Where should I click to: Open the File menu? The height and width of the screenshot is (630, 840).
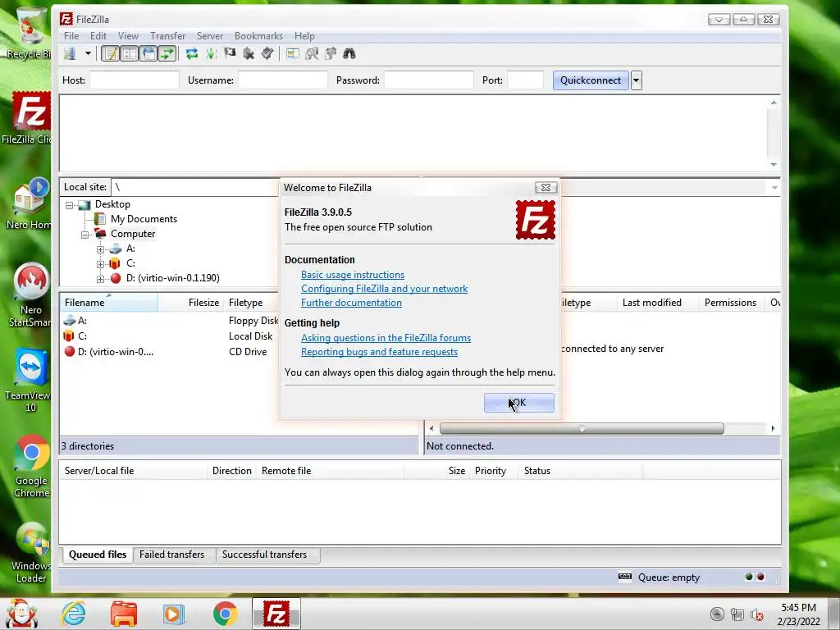[71, 36]
